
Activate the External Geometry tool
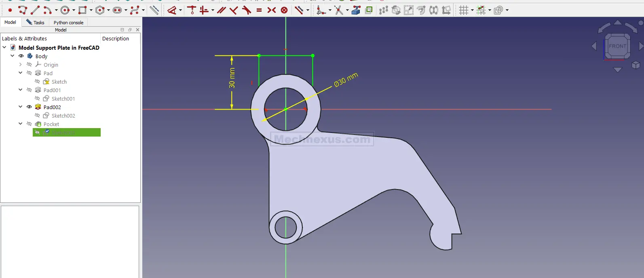tap(356, 11)
